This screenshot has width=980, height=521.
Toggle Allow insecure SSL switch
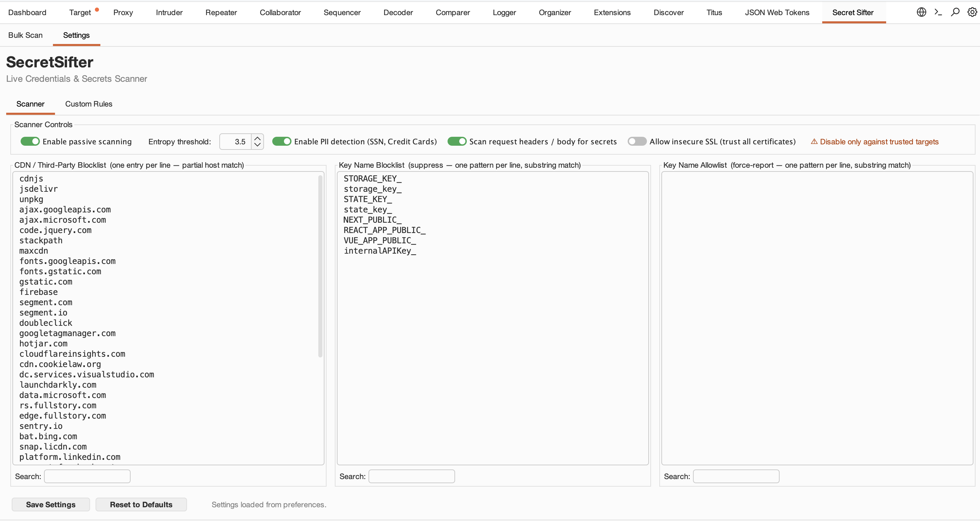pos(637,142)
